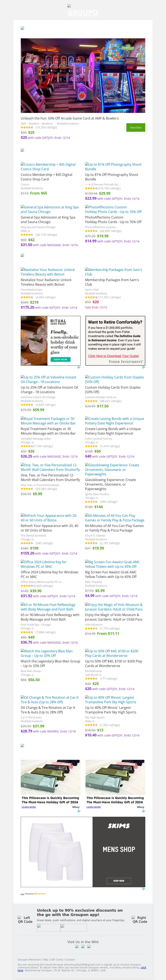Follow the Click Here to Download Your Guide link
166x980 pixels.
click(114, 356)
